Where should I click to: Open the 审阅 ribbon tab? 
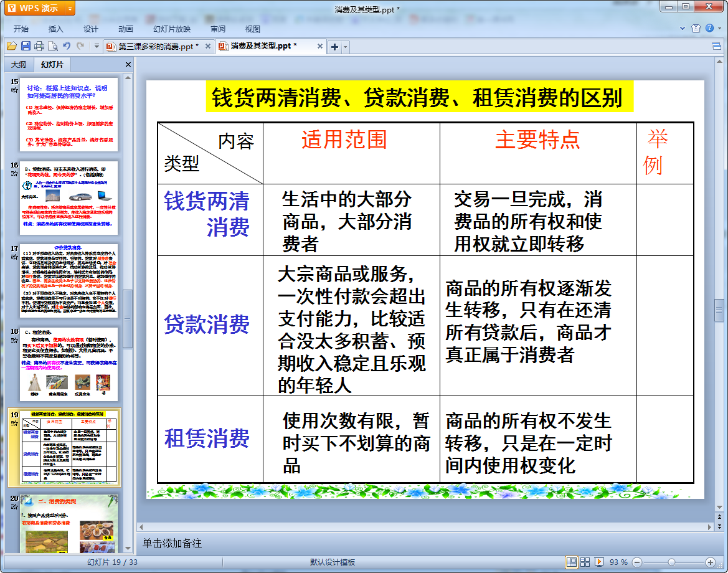(218, 29)
